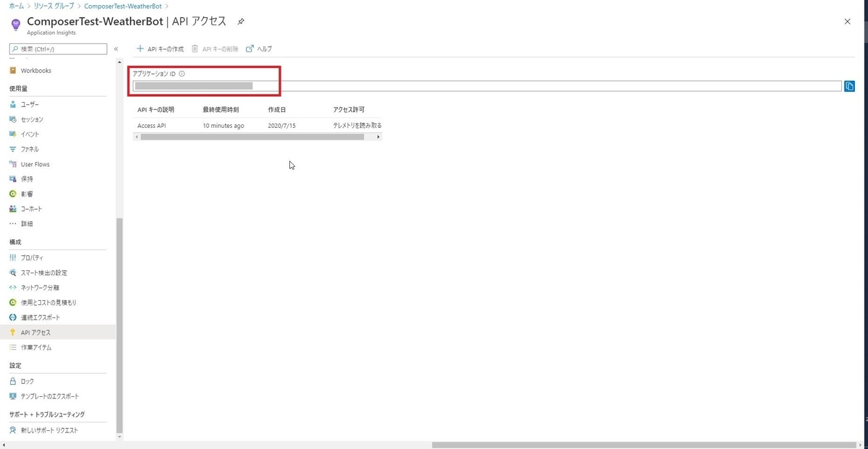The image size is (868, 449).
Task: Close the API Access blade
Action: point(848,22)
